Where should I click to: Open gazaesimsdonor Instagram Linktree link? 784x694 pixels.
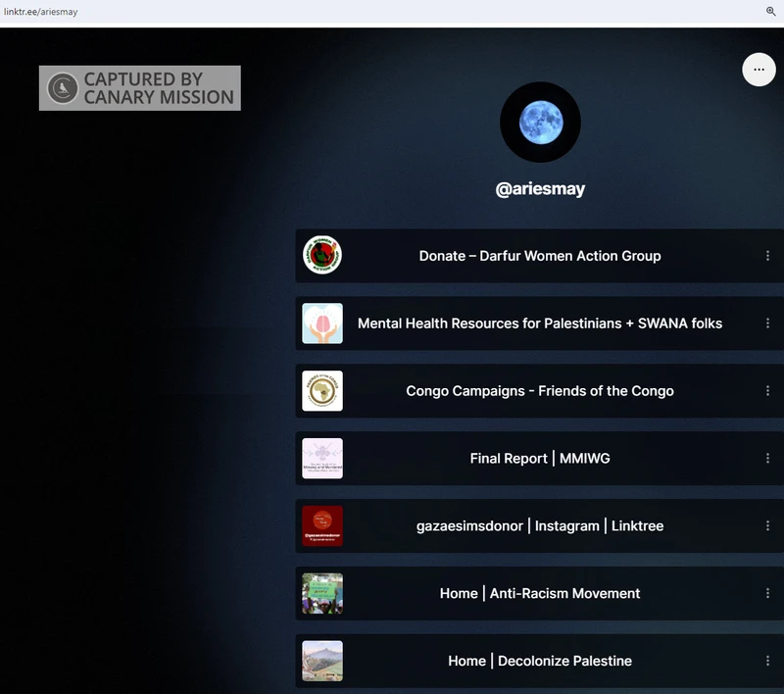click(540, 526)
